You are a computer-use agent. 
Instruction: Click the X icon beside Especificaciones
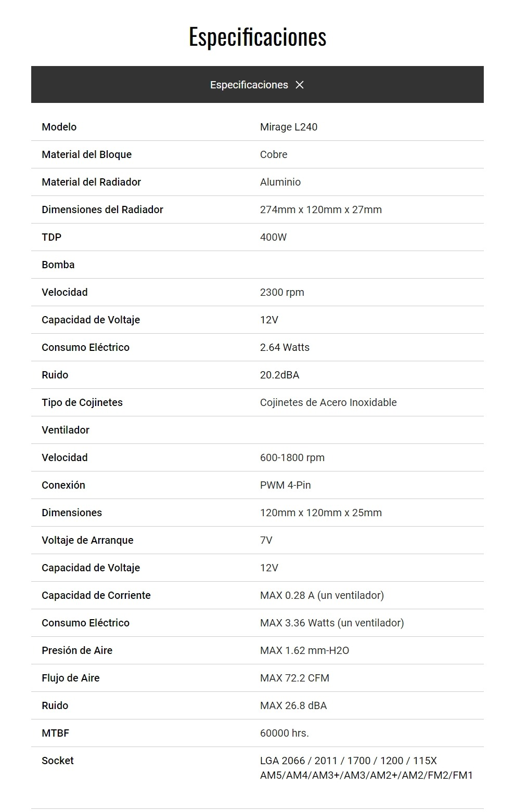300,85
